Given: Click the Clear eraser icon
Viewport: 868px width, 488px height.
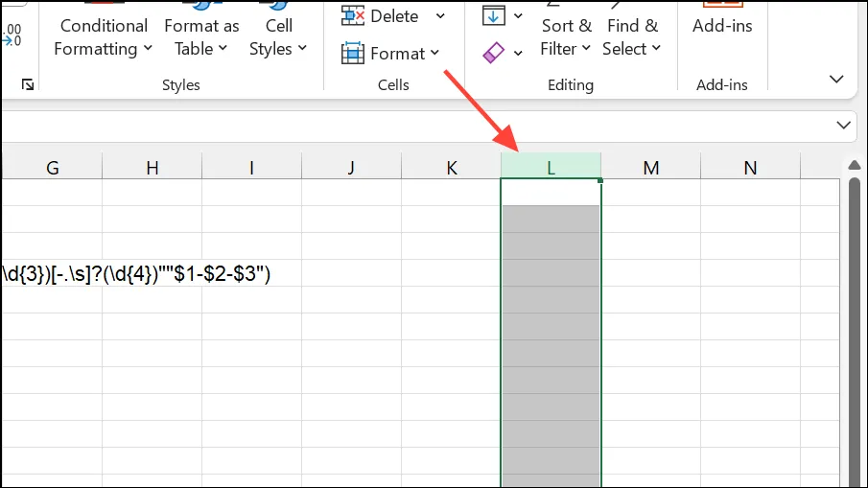Looking at the screenshot, I should click(494, 53).
